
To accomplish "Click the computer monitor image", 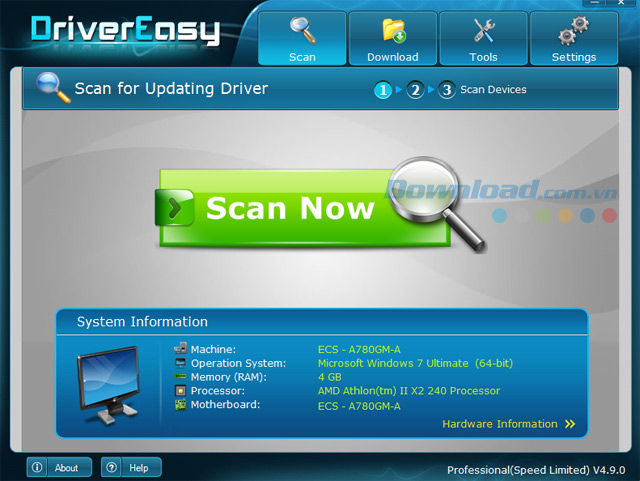I will tap(109, 385).
